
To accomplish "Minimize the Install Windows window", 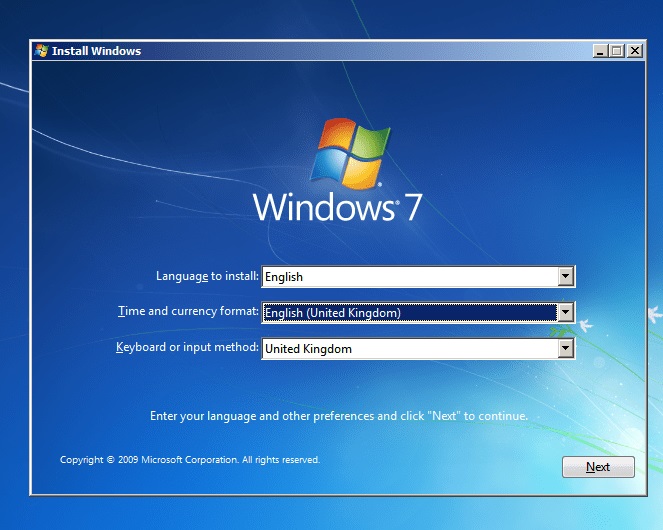I will 600,51.
